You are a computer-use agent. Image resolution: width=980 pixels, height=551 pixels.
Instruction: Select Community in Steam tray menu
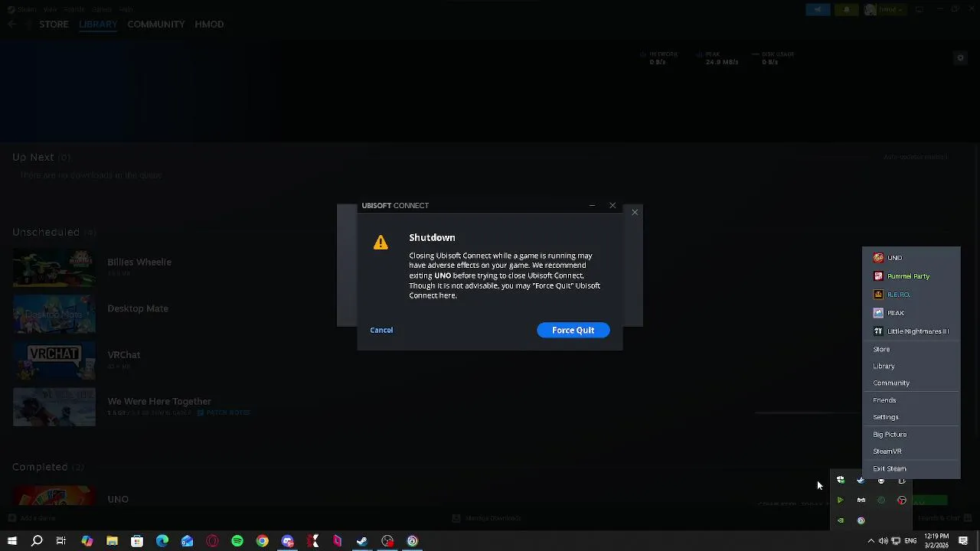coord(911,383)
